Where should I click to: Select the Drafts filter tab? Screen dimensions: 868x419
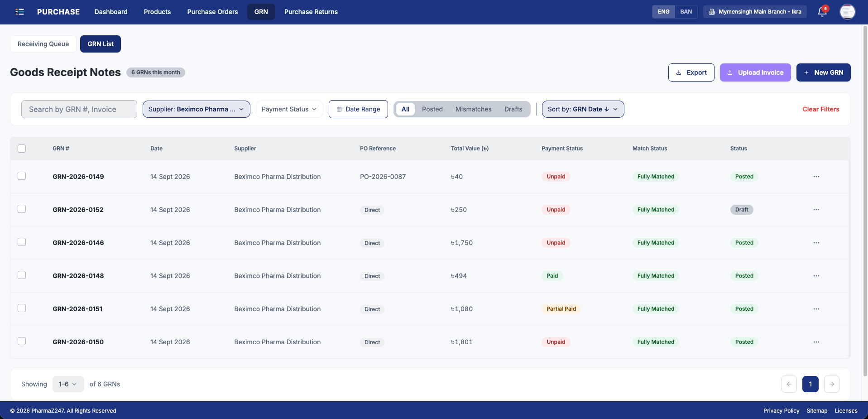(513, 109)
